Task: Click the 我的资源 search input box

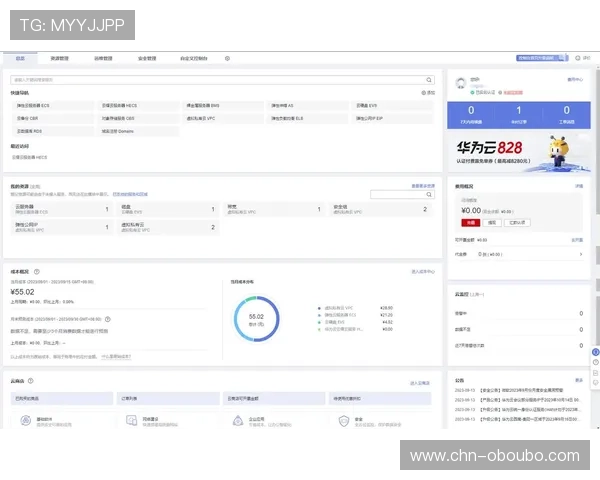Action: pos(402,194)
